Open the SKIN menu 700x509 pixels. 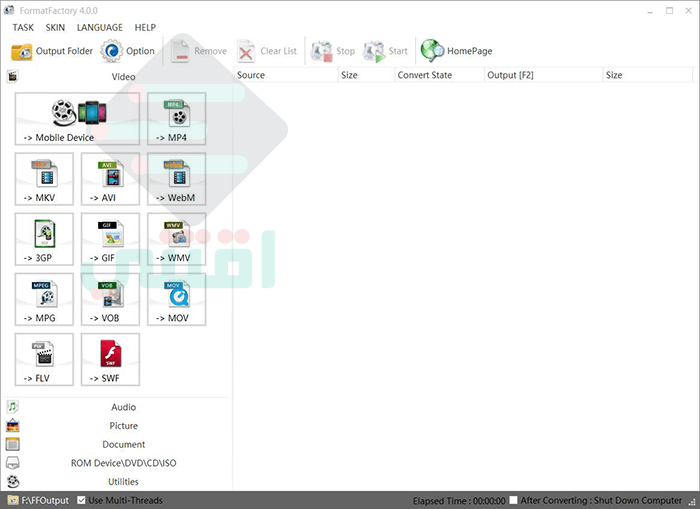tap(55, 28)
